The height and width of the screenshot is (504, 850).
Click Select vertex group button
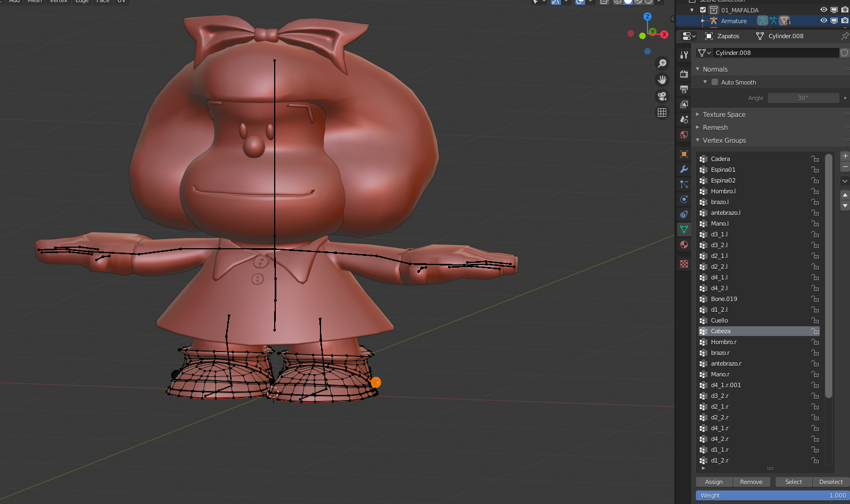793,482
